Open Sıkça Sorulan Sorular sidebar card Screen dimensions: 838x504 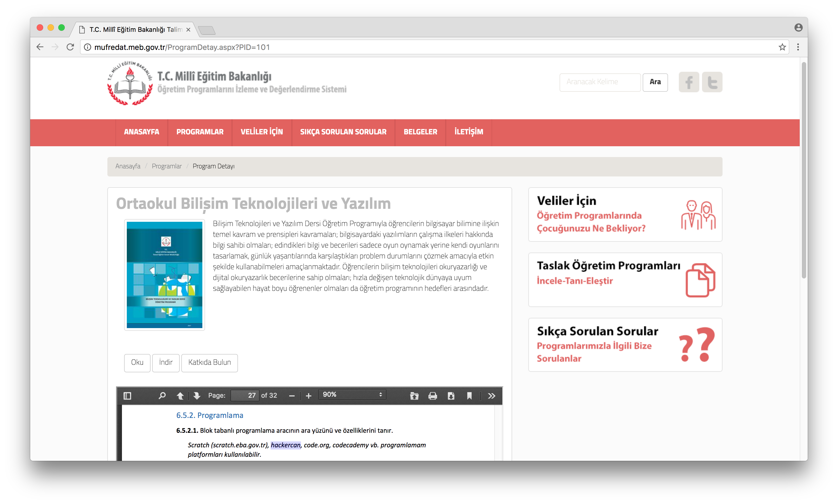(x=625, y=344)
